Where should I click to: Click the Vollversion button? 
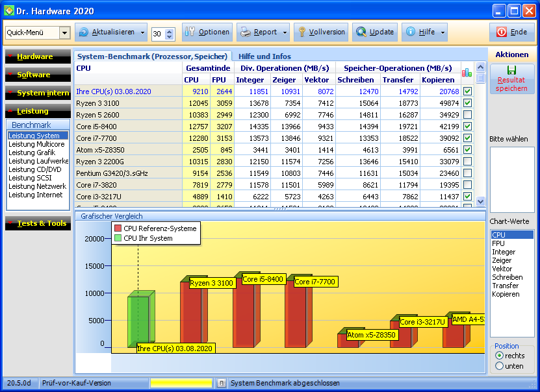[321, 32]
